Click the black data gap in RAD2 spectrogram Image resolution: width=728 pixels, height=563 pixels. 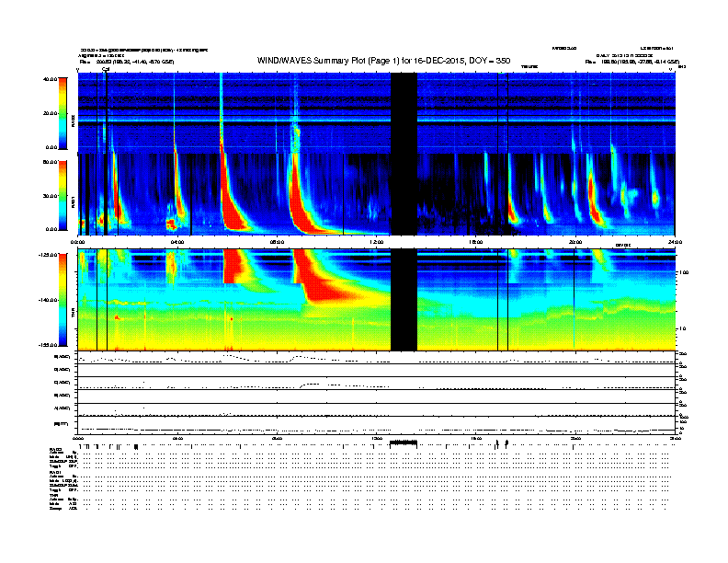coord(404,113)
